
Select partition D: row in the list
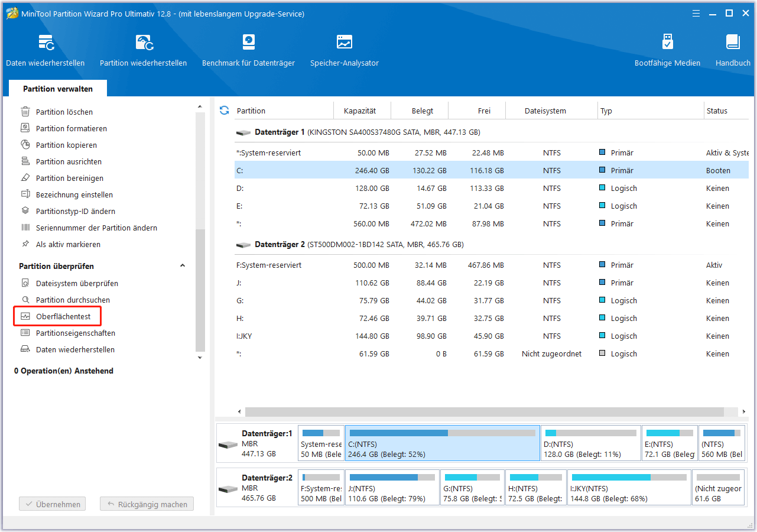(x=491, y=188)
